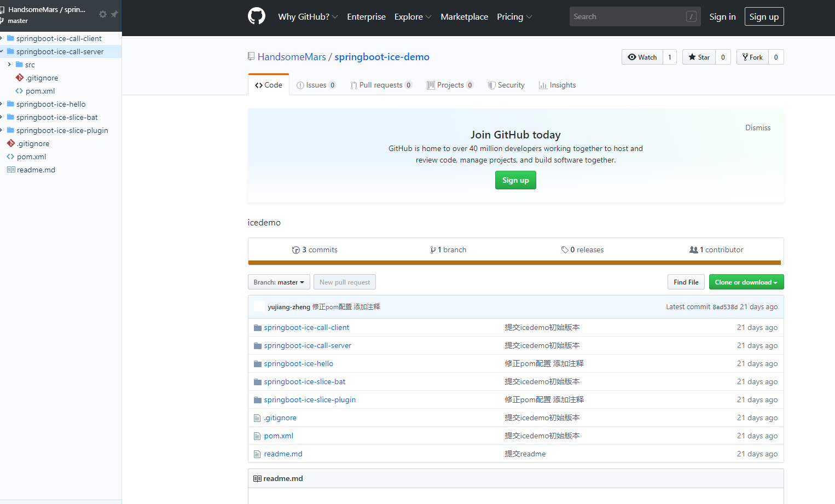Click readme.md book icon in sidebar tree
Screen dimensions: 835x504
click(x=11, y=170)
